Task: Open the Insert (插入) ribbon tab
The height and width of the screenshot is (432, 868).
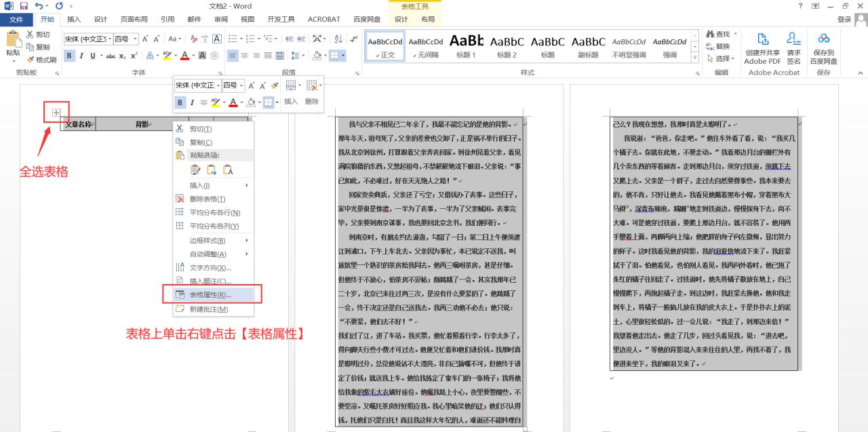Action: pyautogui.click(x=74, y=19)
